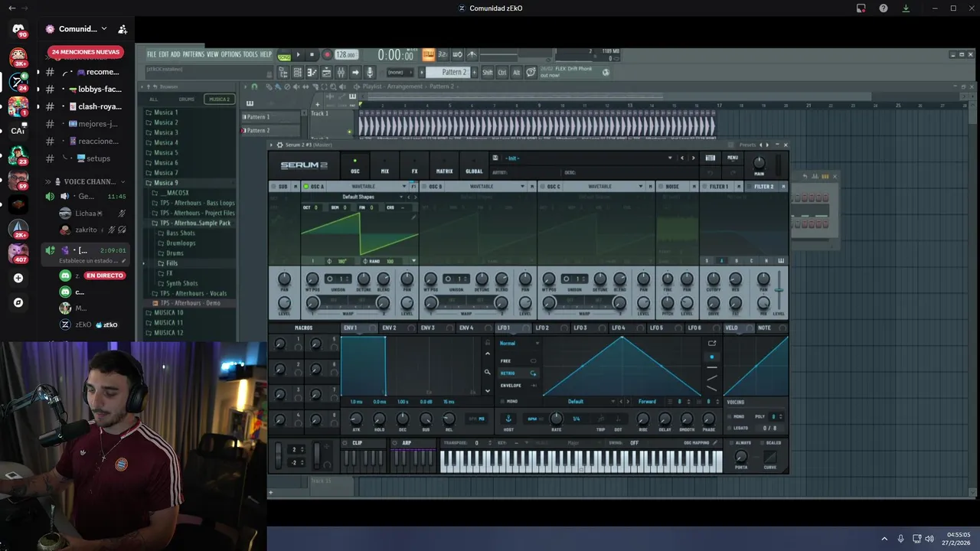Viewport: 980px width, 551px height.
Task: Click the Filter 2 level slider
Action: pyautogui.click(x=779, y=289)
